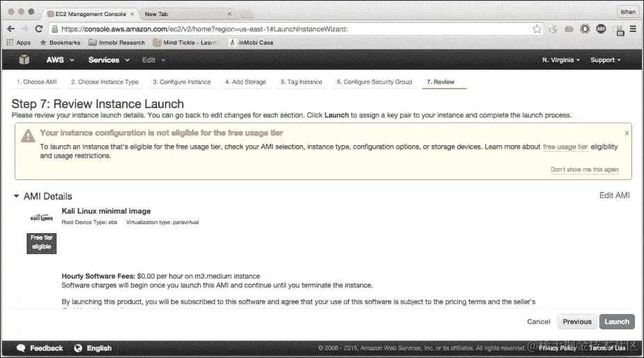Open the AWS dropdown menu
Viewport: 644px width, 358px height.
pos(60,60)
